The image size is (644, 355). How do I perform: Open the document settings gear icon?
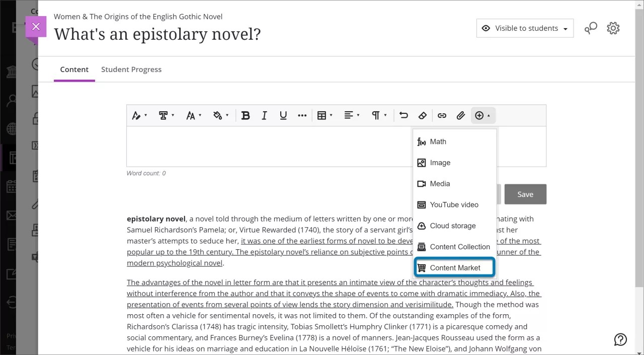click(x=613, y=28)
